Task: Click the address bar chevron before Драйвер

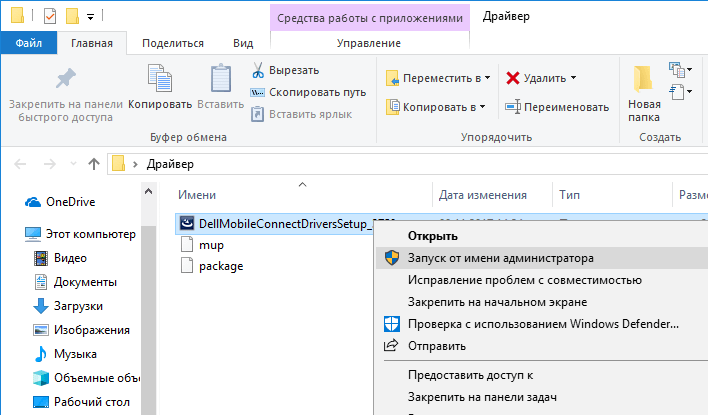Action: pos(135,164)
